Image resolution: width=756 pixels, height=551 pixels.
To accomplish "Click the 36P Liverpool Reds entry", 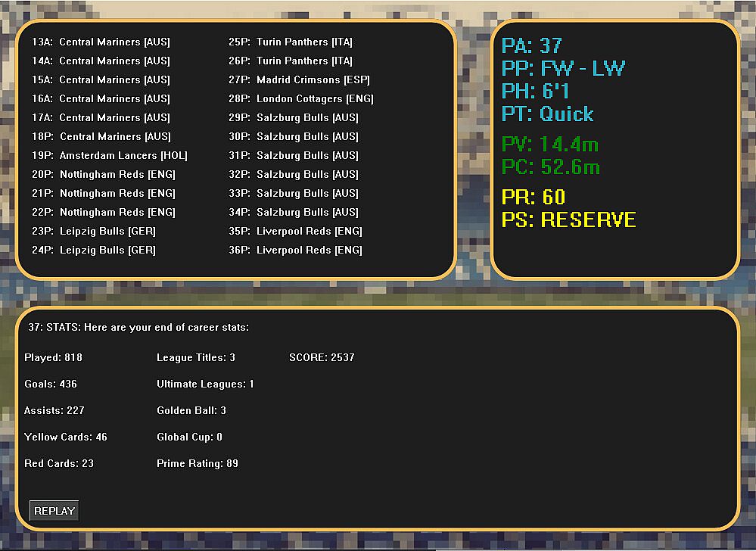I will click(x=295, y=251).
